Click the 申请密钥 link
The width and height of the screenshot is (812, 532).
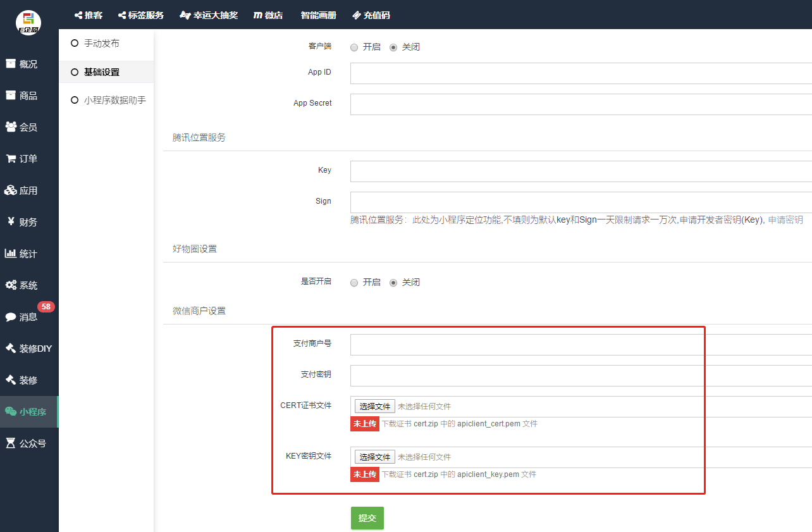tap(785, 220)
